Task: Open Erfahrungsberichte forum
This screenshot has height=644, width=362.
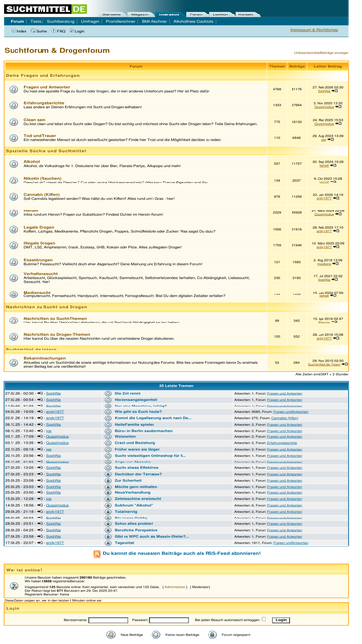Action: [43, 103]
